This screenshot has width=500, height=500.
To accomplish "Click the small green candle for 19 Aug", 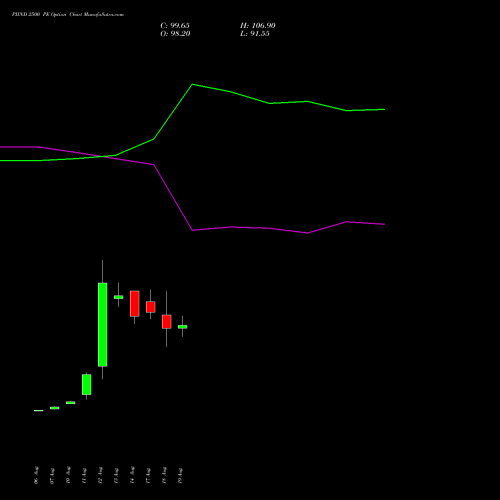I will 183,327.
